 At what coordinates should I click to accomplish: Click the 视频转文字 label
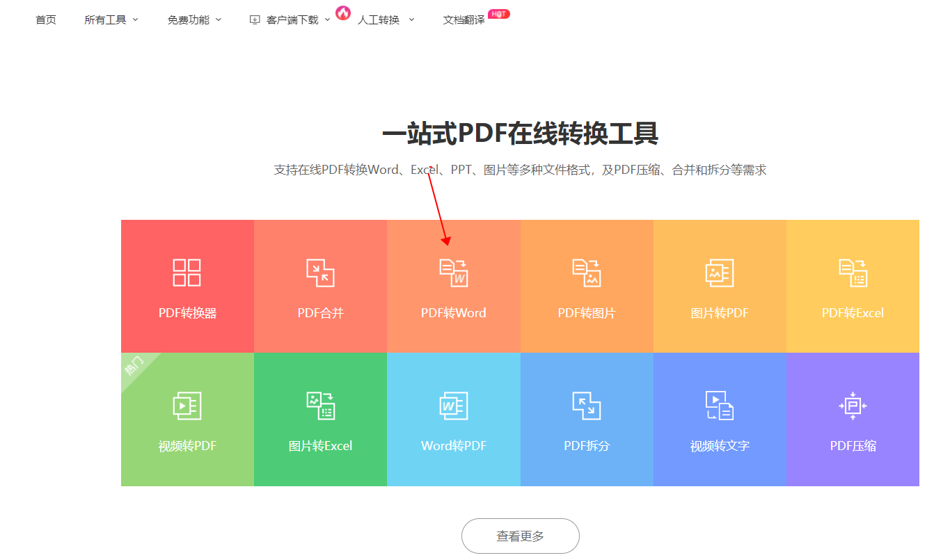pos(720,446)
